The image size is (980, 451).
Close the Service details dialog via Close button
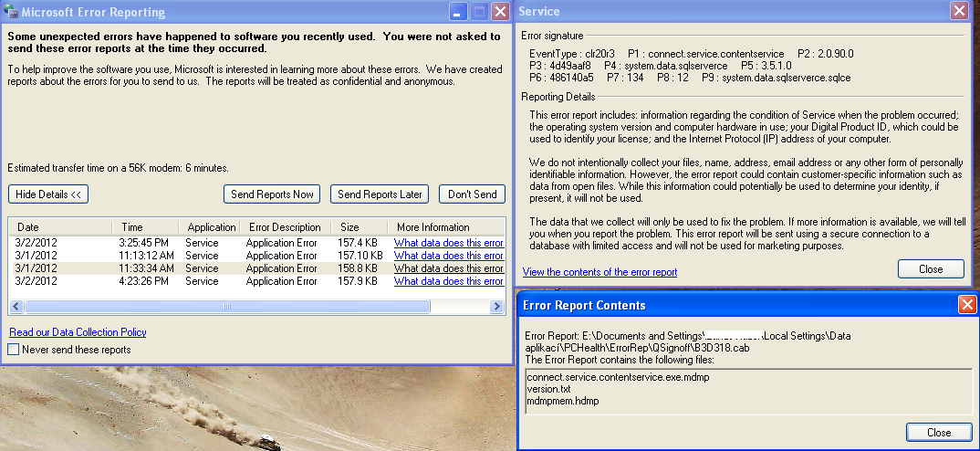tap(931, 269)
